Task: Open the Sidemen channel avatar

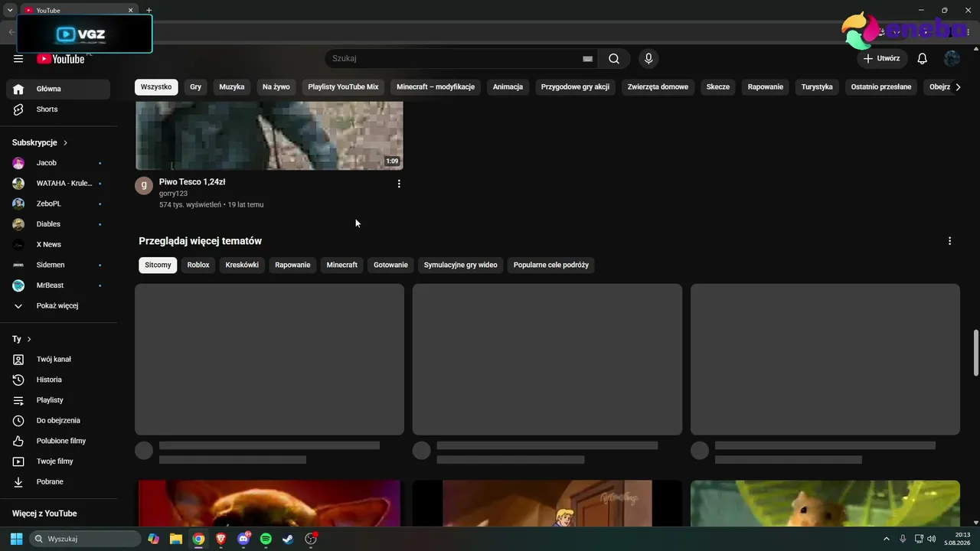Action: click(18, 265)
